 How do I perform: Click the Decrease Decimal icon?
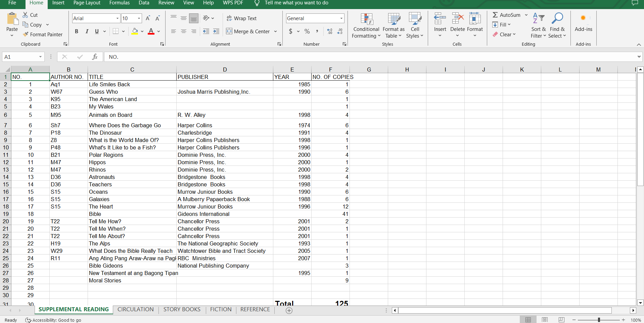pyautogui.click(x=340, y=31)
